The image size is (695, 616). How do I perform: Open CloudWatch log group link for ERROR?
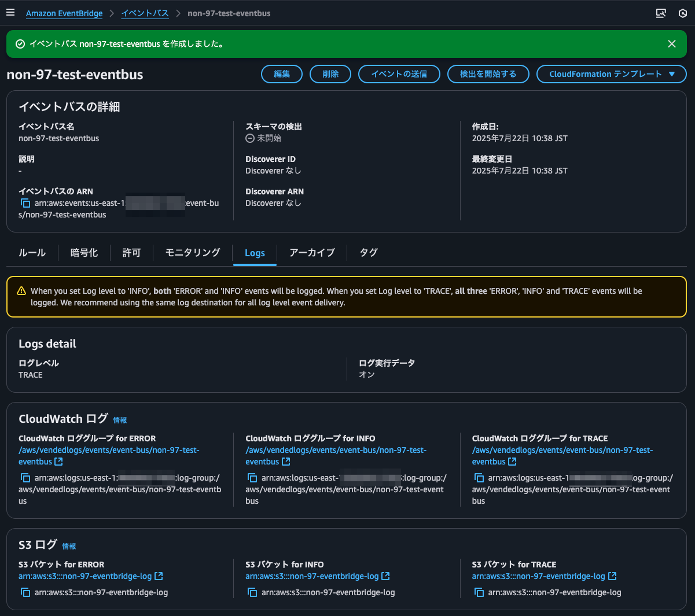[109, 456]
